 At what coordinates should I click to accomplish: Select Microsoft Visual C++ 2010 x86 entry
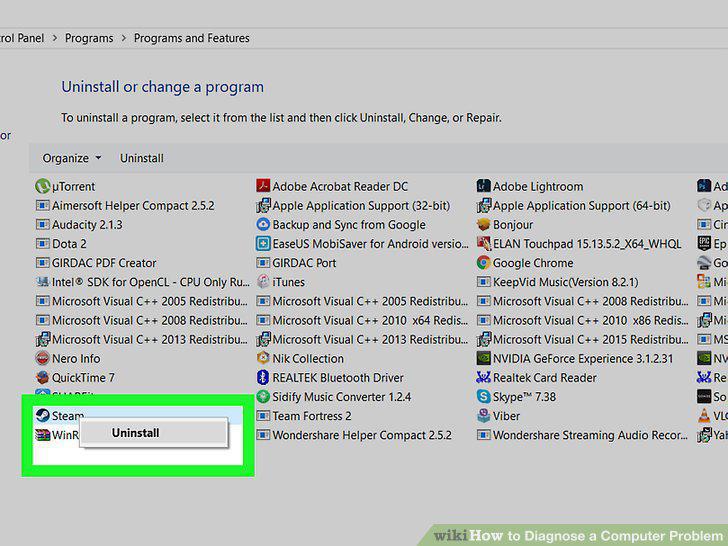(x=582, y=320)
